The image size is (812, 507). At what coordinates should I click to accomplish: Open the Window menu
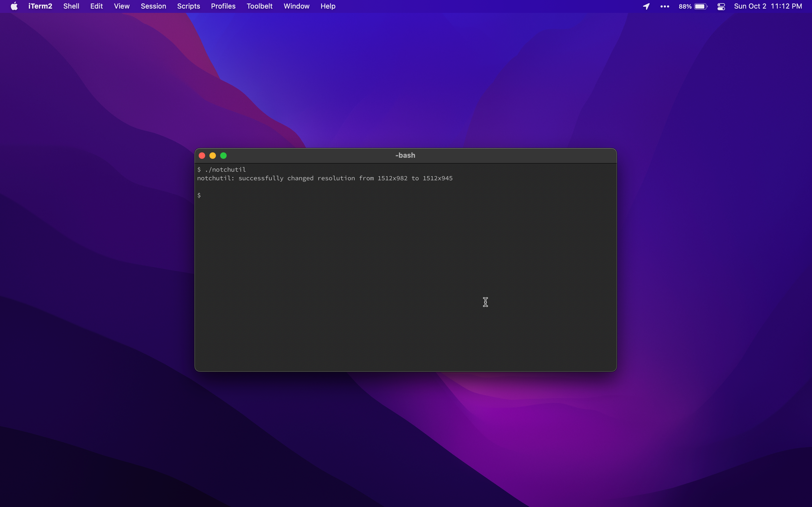click(296, 6)
